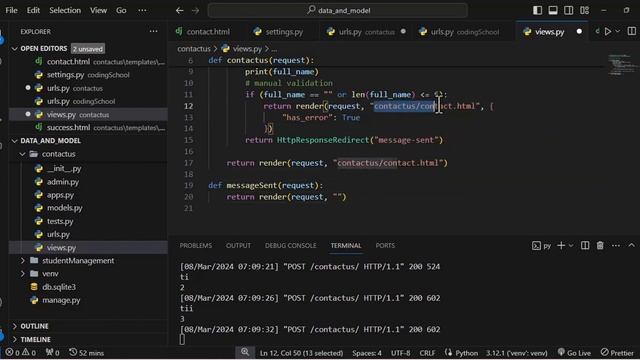The image size is (640, 360).
Task: Split the terminal icon
Action: (x=585, y=245)
